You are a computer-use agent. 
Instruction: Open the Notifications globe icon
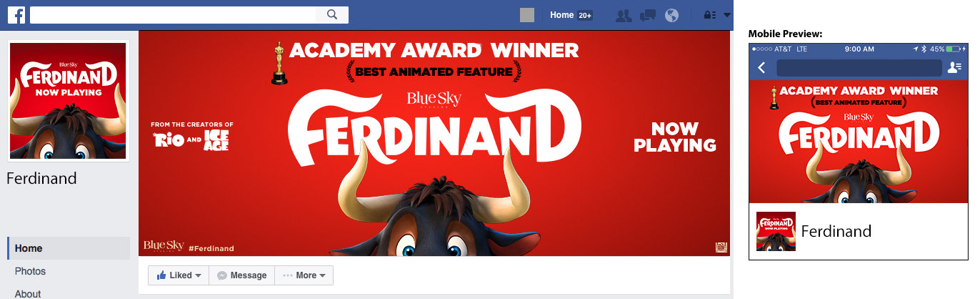point(671,15)
